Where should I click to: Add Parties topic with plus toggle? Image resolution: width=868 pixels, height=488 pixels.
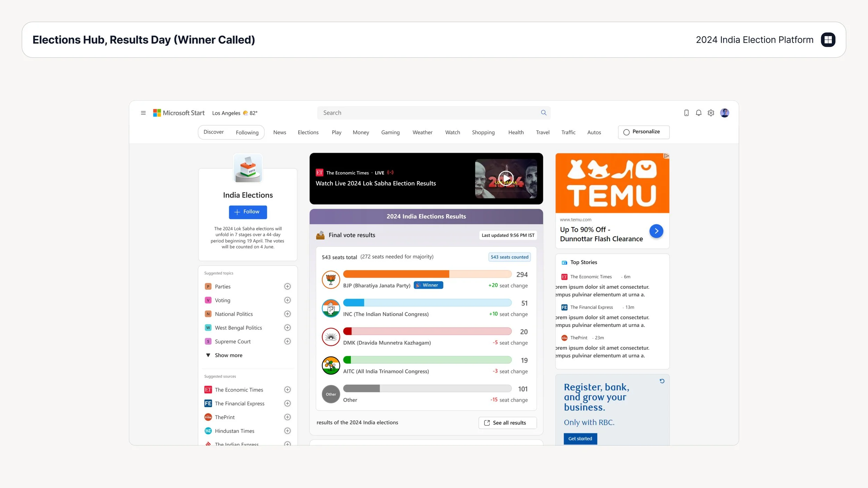coord(287,286)
